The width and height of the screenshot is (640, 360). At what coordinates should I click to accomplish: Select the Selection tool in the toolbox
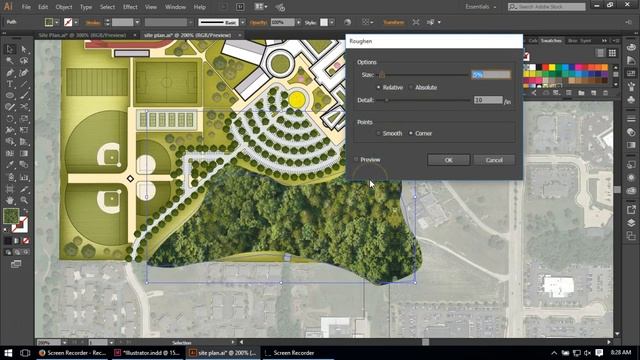tap(10, 49)
